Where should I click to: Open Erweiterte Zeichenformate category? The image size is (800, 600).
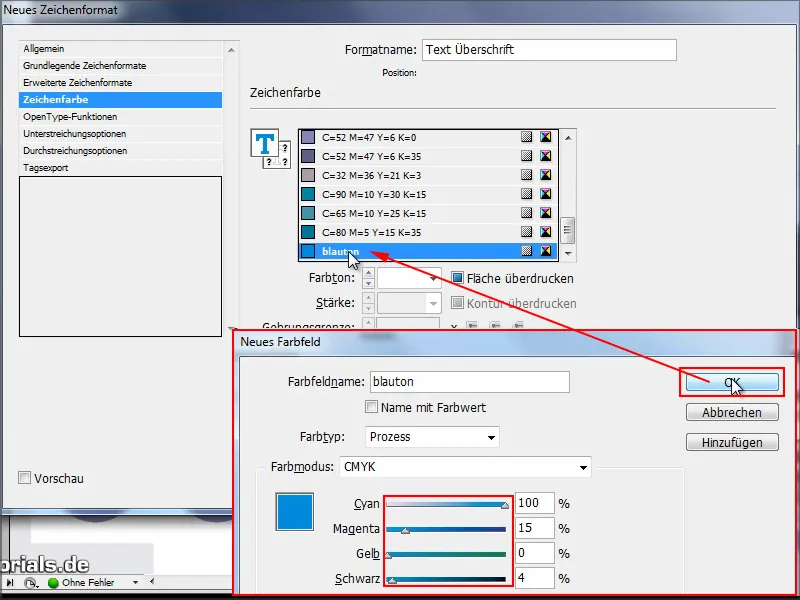point(120,83)
